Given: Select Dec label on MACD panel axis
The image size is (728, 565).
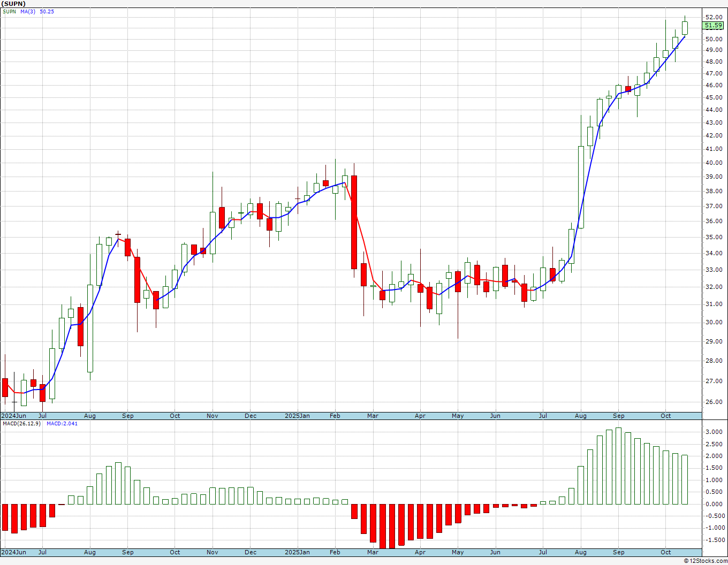Looking at the screenshot, I should pos(251,552).
